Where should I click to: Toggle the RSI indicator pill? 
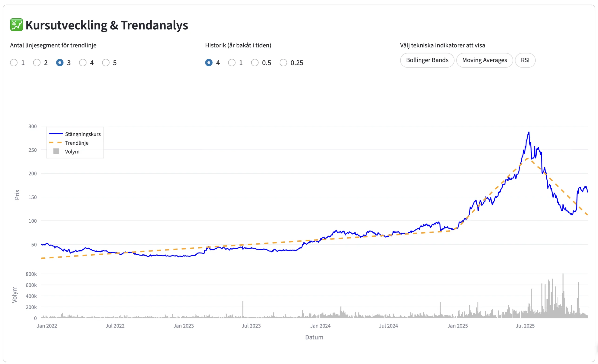point(525,60)
